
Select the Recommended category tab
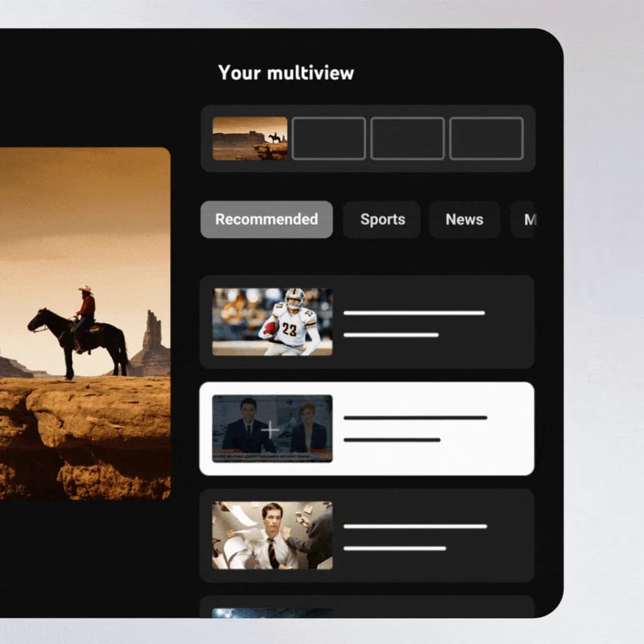coord(267,219)
